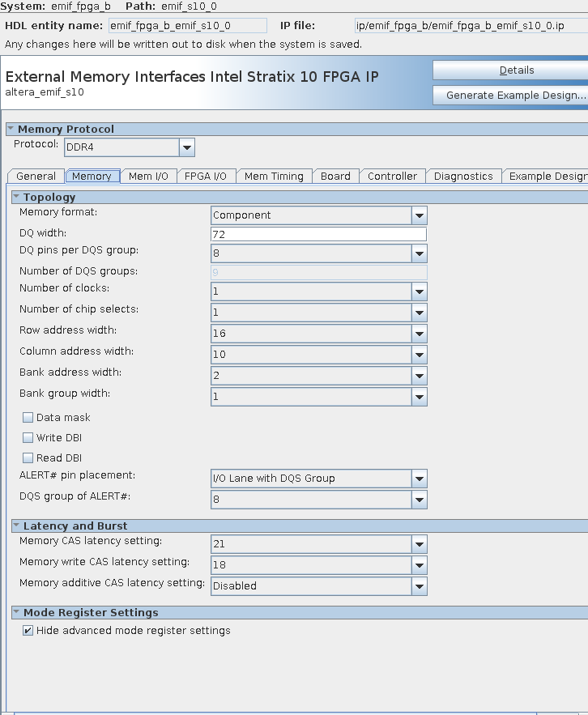Open ALERT# pin placement dropdown
588x715 pixels.
coord(420,479)
